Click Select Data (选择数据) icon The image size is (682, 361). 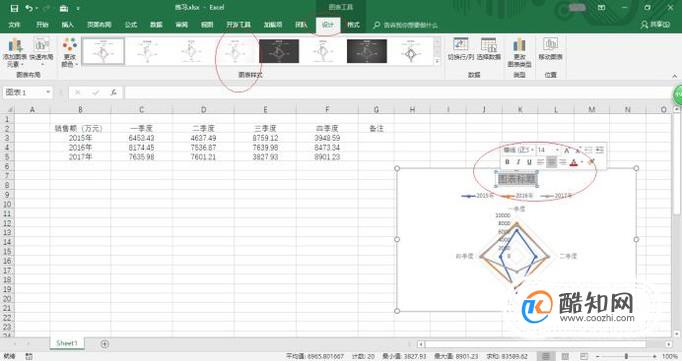488,49
